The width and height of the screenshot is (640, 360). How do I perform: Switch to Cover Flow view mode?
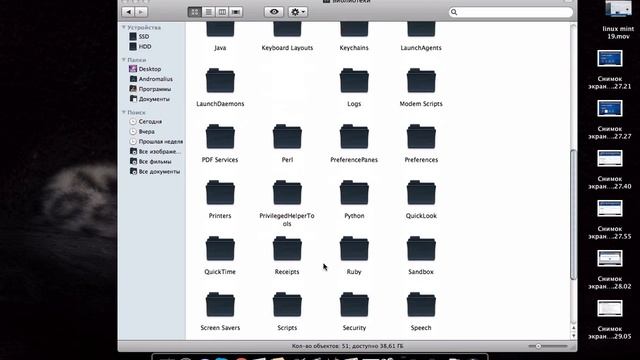[236, 12]
